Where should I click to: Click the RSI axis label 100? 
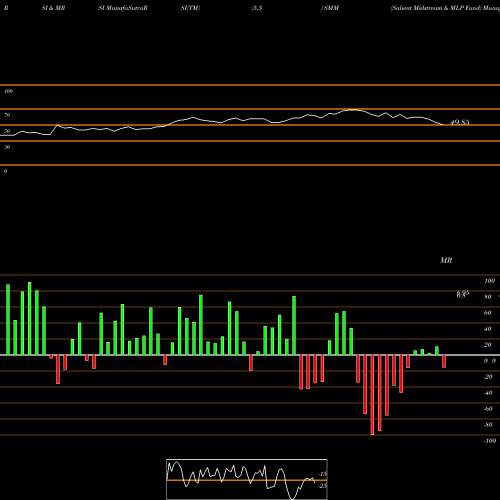coord(8,91)
